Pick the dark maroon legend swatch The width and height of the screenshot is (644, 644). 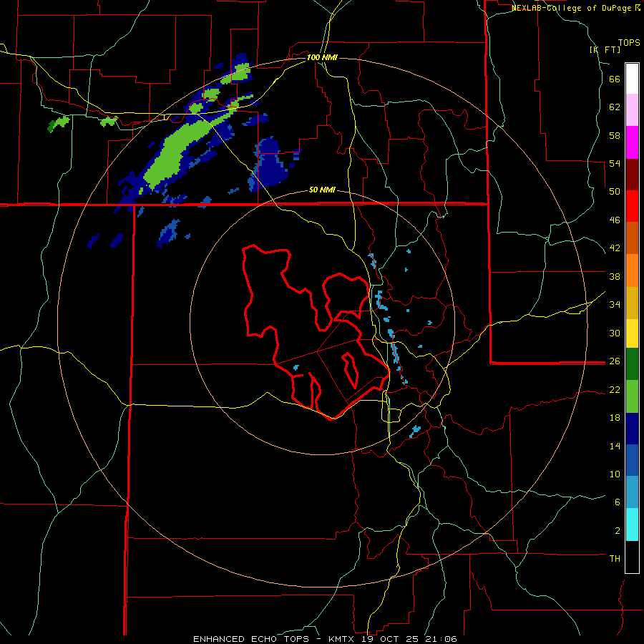[632, 175]
